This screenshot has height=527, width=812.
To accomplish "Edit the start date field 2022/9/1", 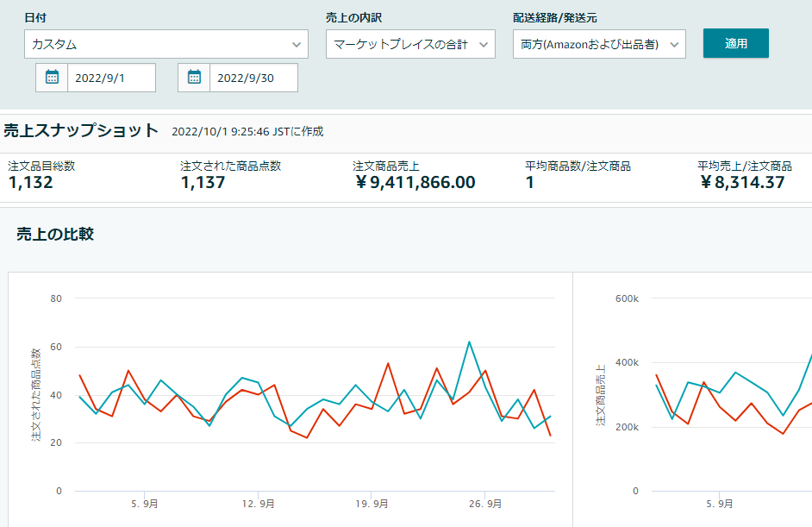I will click(x=111, y=78).
